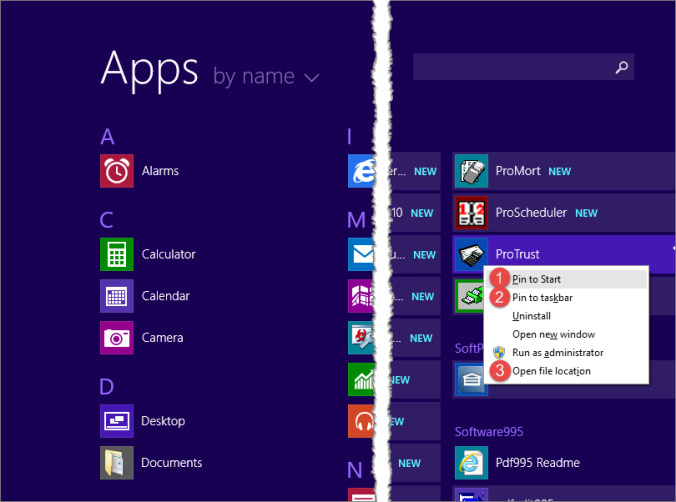
Task: Launch the ProMort app icon
Action: pos(471,171)
